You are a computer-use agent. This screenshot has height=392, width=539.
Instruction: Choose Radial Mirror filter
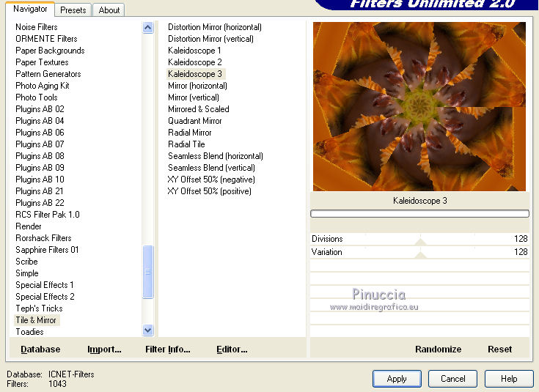190,133
